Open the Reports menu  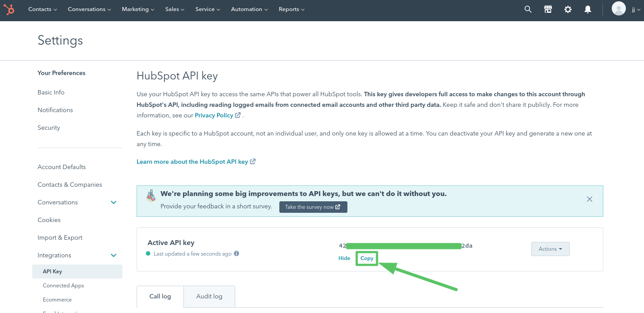coord(292,9)
